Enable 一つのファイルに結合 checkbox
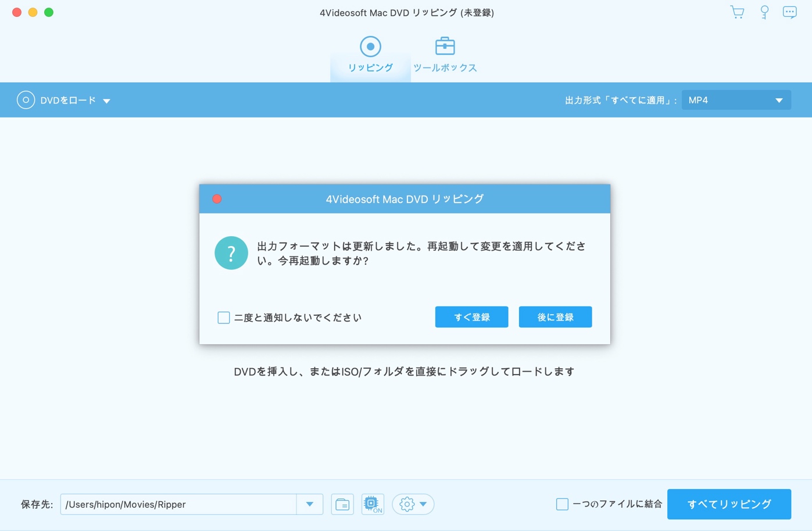This screenshot has width=812, height=531. [562, 504]
